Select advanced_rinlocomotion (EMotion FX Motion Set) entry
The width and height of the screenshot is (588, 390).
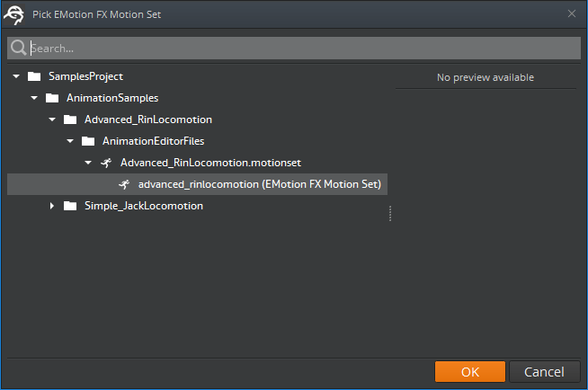coord(260,184)
